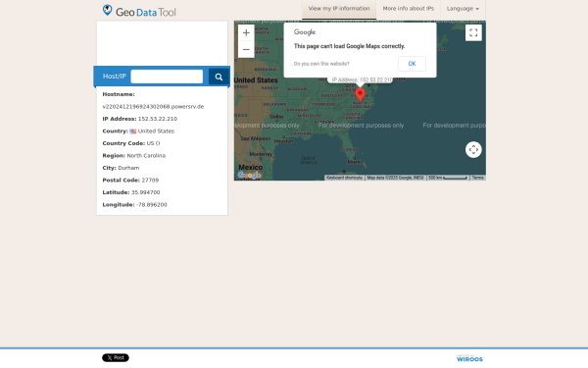The height and width of the screenshot is (368, 588).
Task: Select latitude value 35.994700
Action: point(145,192)
